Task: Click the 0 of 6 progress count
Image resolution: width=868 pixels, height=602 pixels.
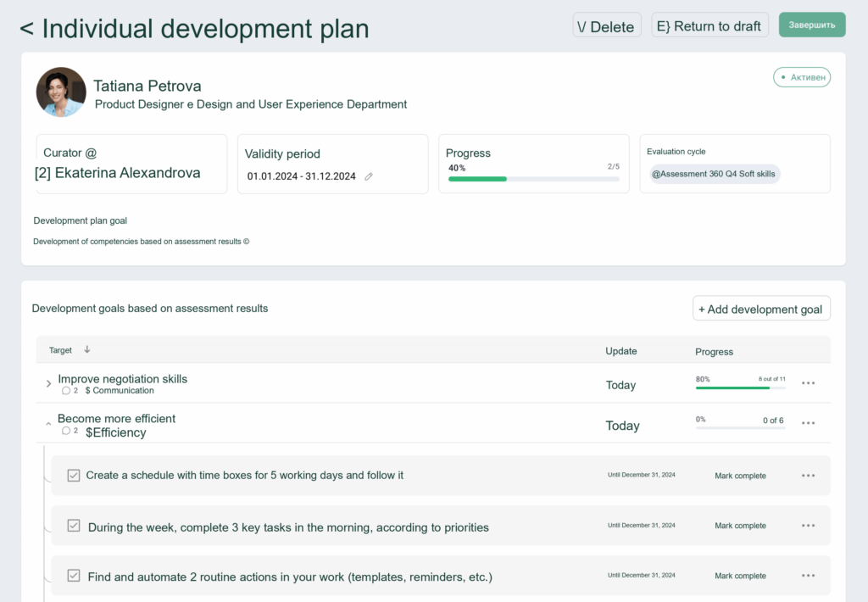Action: pos(773,421)
